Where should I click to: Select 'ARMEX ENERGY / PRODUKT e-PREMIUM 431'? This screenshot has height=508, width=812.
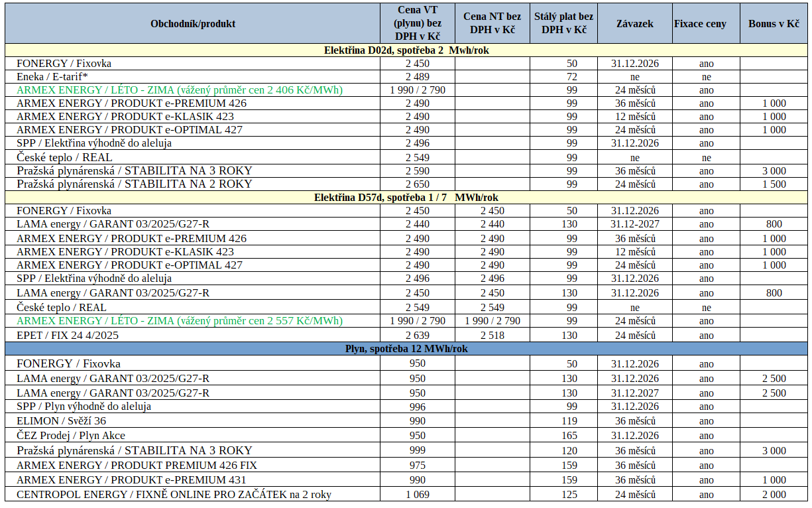tap(131, 480)
